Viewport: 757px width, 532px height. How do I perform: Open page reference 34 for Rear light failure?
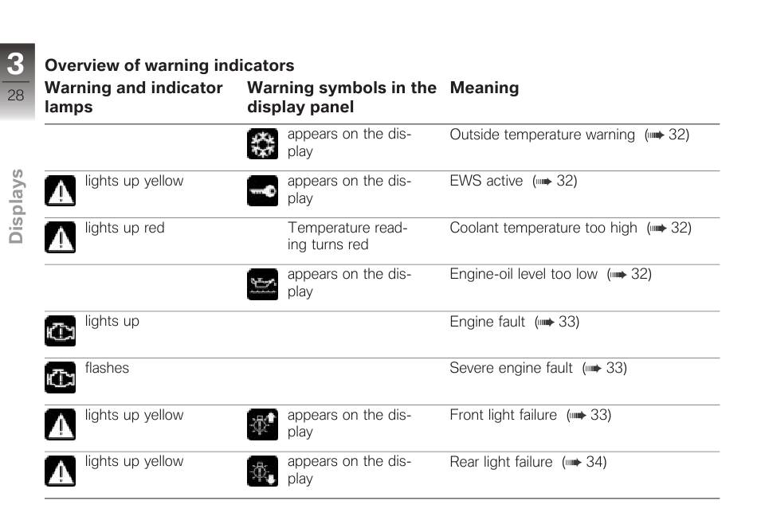point(584,462)
